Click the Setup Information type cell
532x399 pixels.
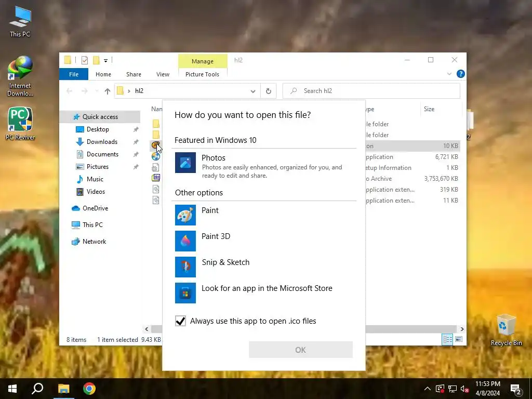(389, 168)
